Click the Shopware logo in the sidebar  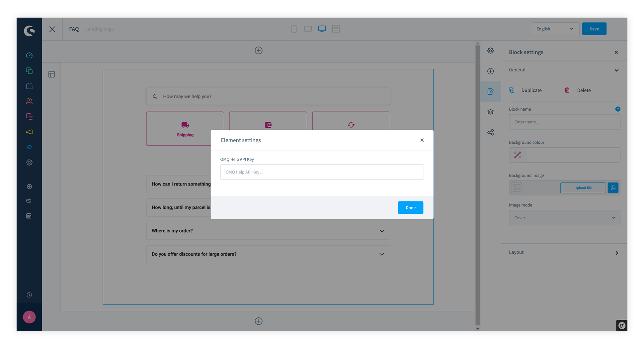point(29,31)
